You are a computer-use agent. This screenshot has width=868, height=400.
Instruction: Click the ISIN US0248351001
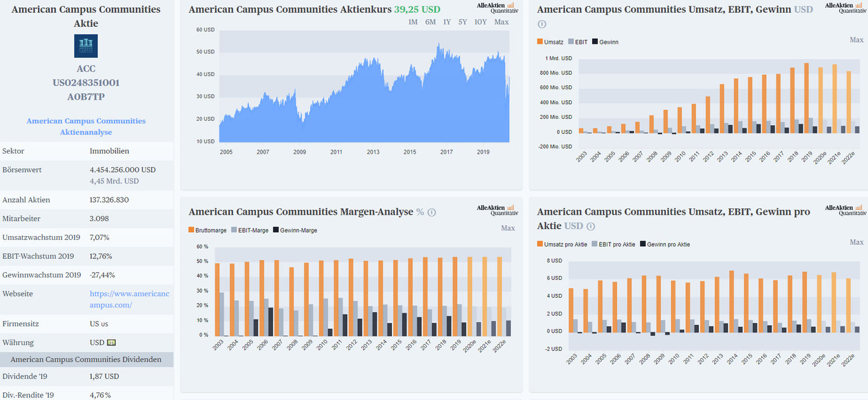tap(86, 83)
